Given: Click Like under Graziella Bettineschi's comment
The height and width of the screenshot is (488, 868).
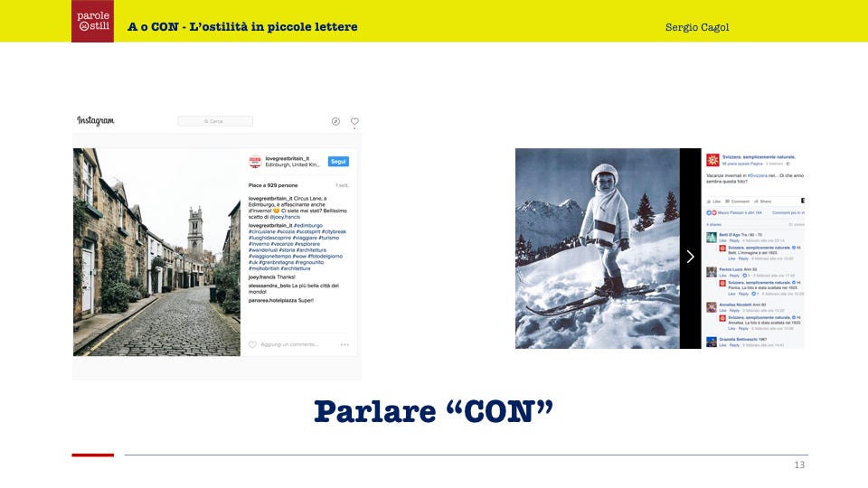Looking at the screenshot, I should pyautogui.click(x=723, y=344).
